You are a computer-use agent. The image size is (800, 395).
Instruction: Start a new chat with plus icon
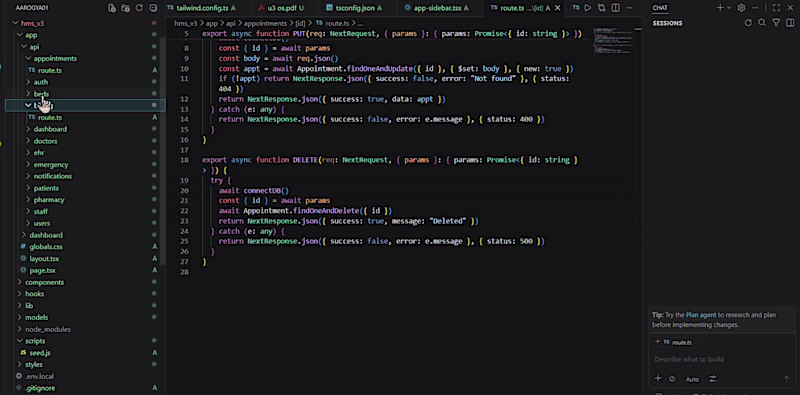click(x=720, y=8)
